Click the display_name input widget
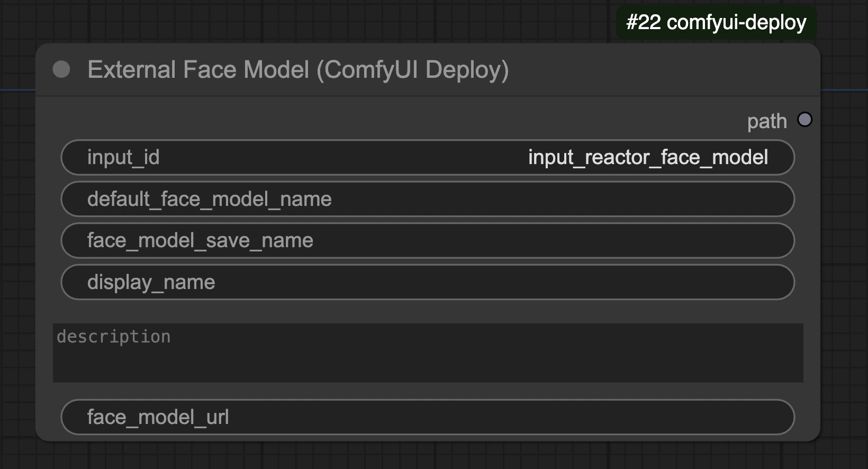Image resolution: width=868 pixels, height=469 pixels. 428,282
